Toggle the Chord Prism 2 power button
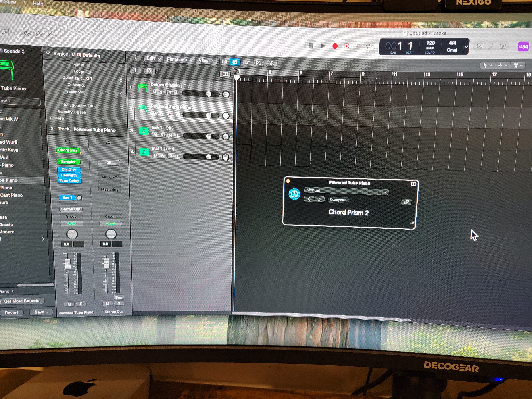The height and width of the screenshot is (399, 532). [x=294, y=194]
